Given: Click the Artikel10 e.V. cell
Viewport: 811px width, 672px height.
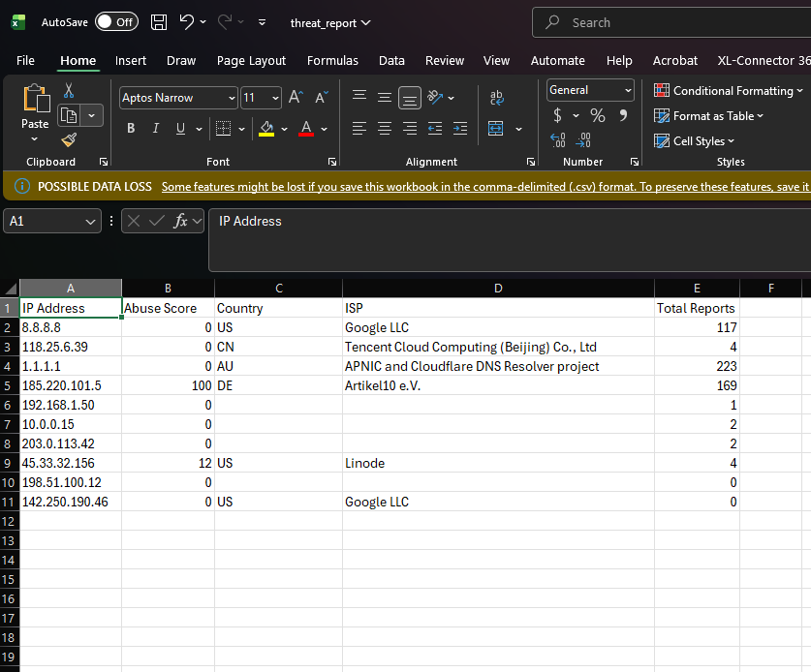Looking at the screenshot, I should [498, 385].
